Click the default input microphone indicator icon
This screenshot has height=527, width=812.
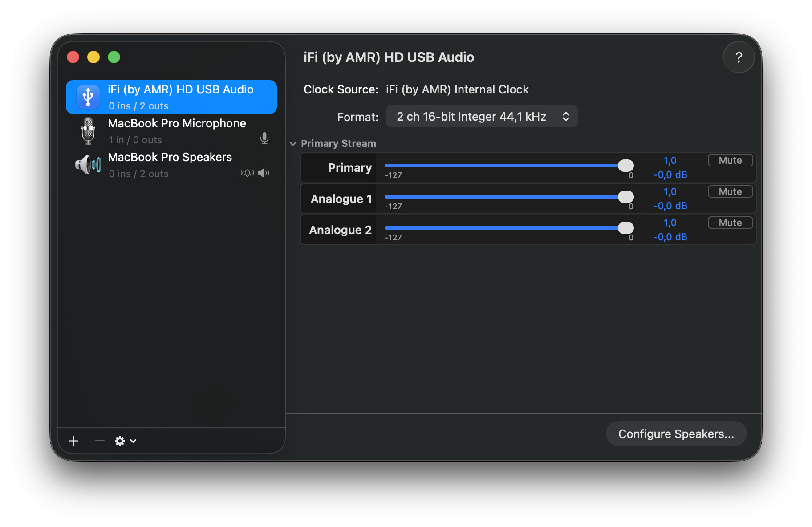coord(264,138)
